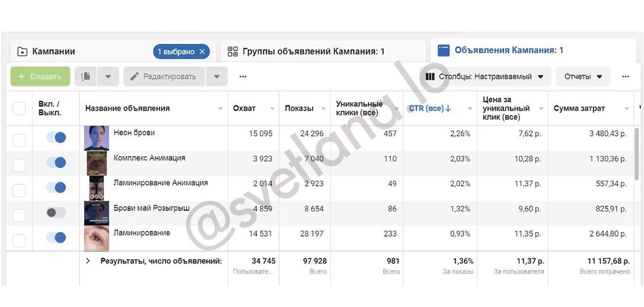The width and height of the screenshot is (644, 307).
Task: Click the Объявления tab icon
Action: (x=443, y=50)
